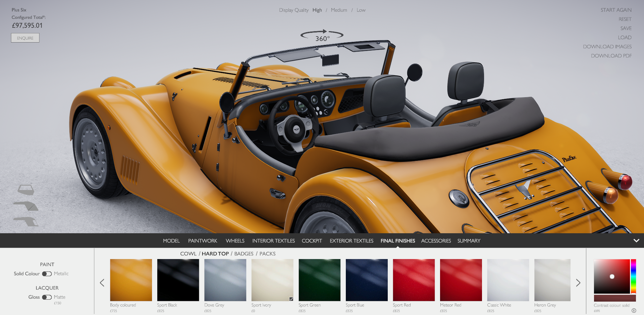Open the BADGES sub-section
This screenshot has height=315, width=644.
pos(244,254)
